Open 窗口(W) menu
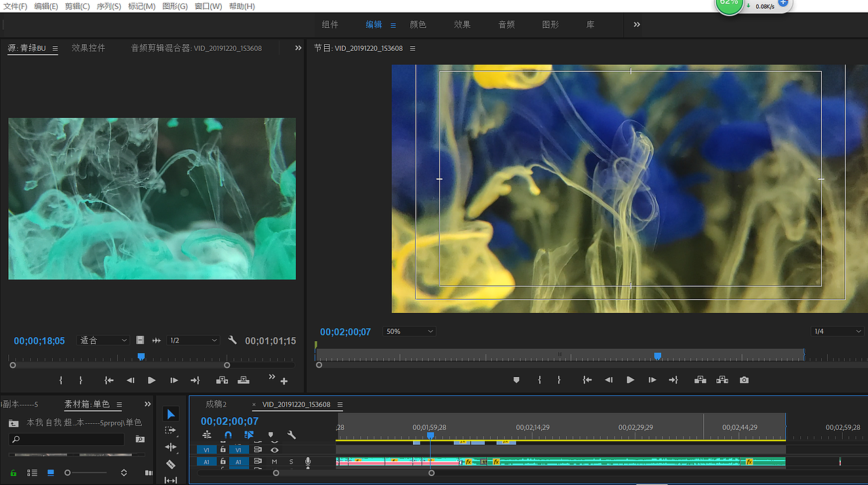868x485 pixels. [208, 6]
